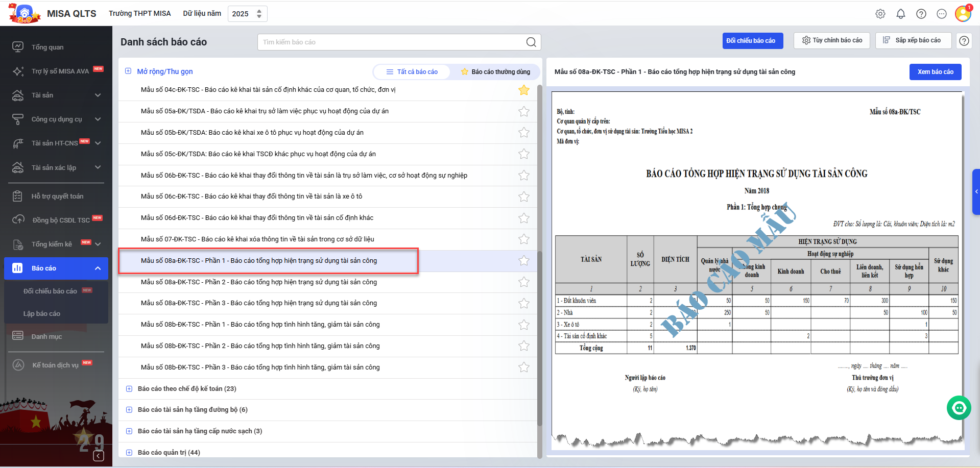Screen dimensions: 980x468
Task: Star the Mẫu số 05a-ĐK/TSDA report
Action: (523, 111)
